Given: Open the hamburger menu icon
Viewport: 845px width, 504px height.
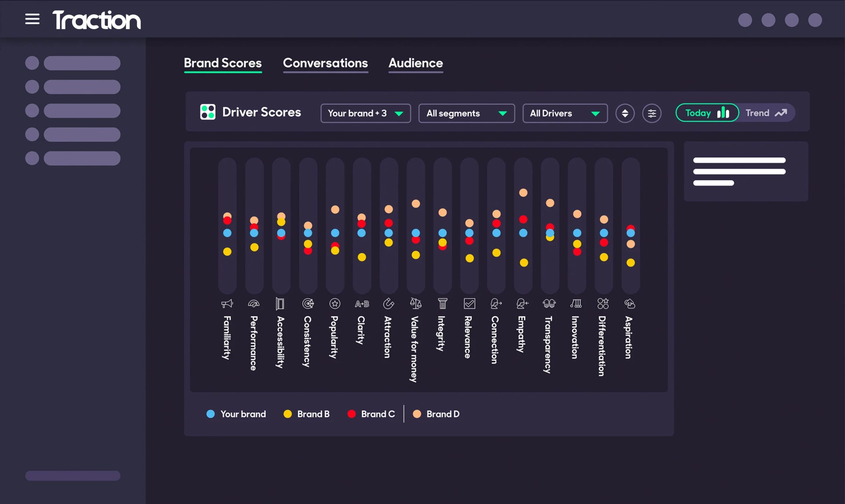Looking at the screenshot, I should coord(32,19).
